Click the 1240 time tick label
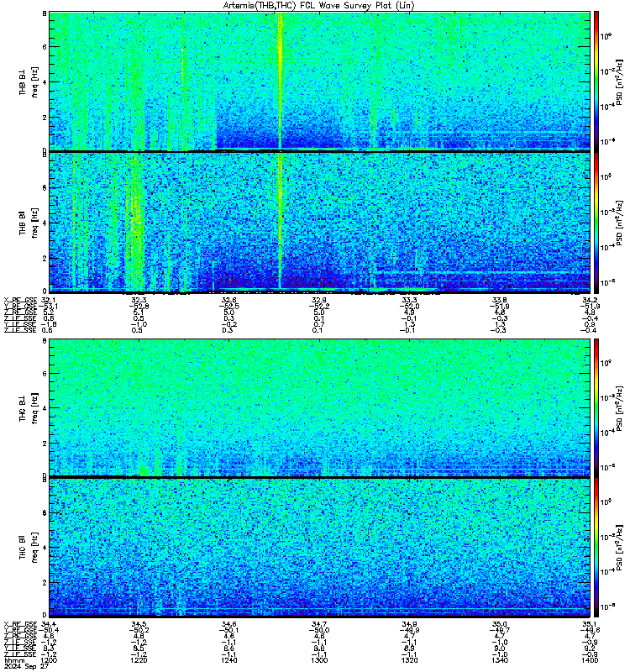630x672 pixels. 228,660
